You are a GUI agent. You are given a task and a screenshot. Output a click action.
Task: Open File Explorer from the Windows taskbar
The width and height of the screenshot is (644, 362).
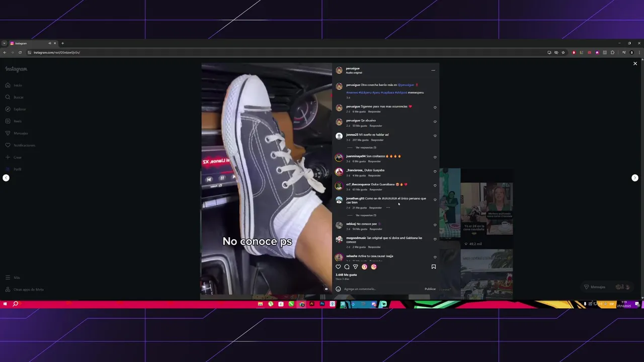260,304
